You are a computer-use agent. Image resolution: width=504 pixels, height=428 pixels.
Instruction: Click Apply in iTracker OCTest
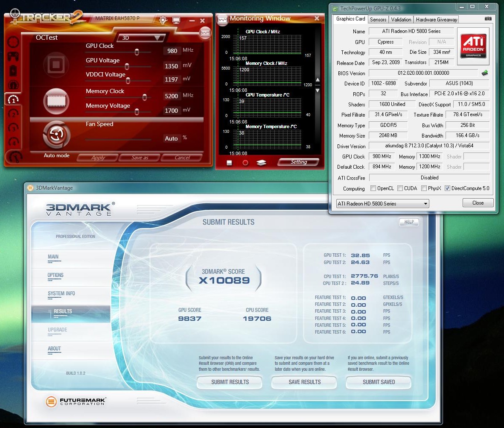coord(98,158)
